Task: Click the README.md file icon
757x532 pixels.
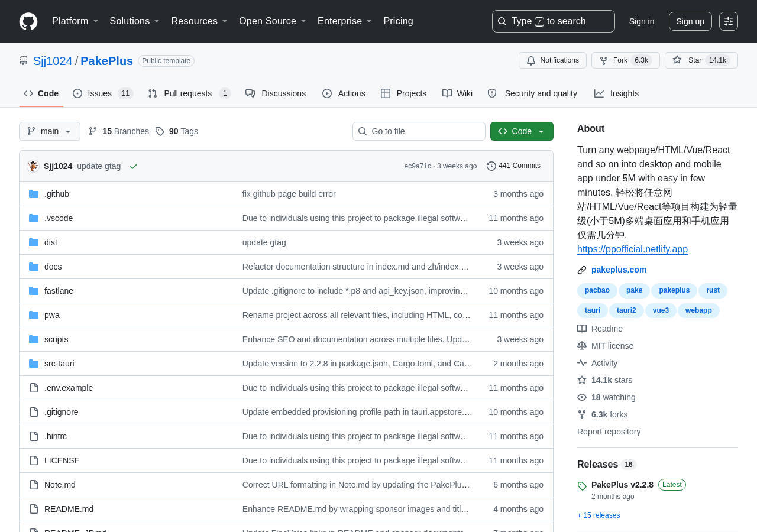Action: coord(34,509)
